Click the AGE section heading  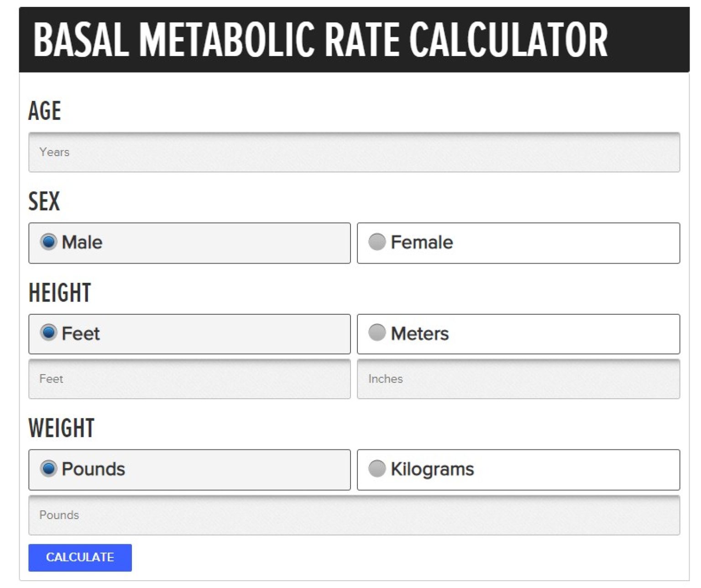(x=45, y=110)
